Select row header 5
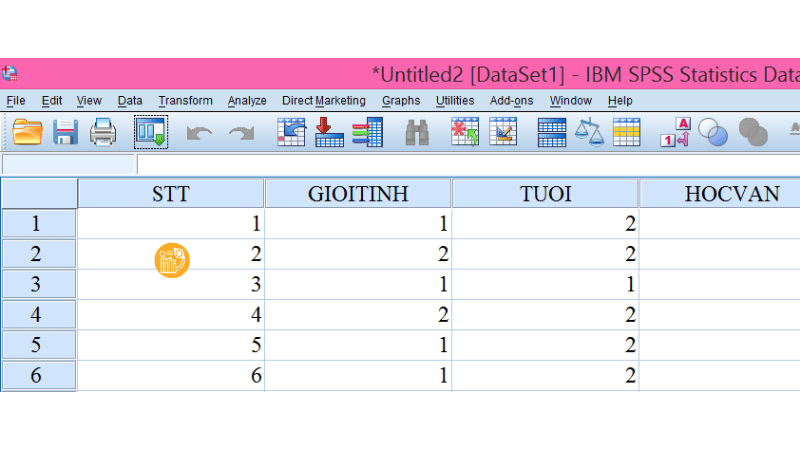 39,345
